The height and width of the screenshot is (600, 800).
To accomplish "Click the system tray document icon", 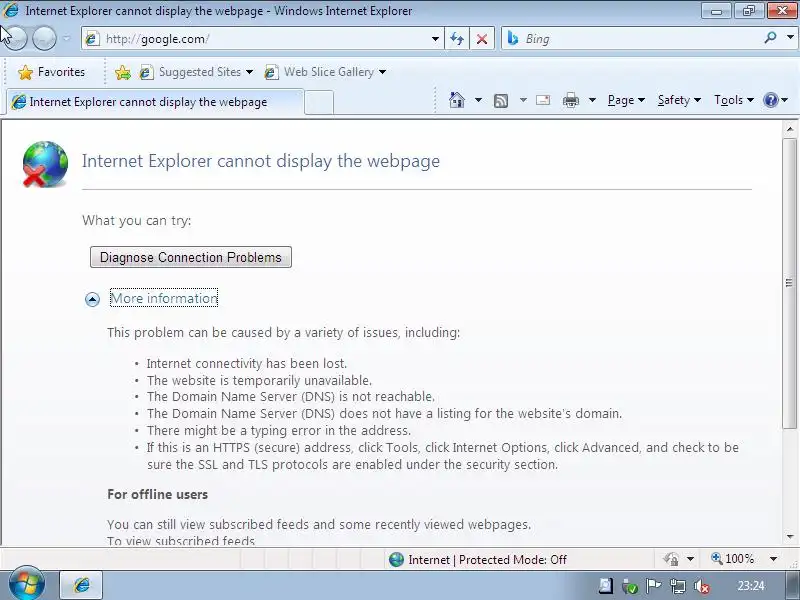I will tap(606, 586).
